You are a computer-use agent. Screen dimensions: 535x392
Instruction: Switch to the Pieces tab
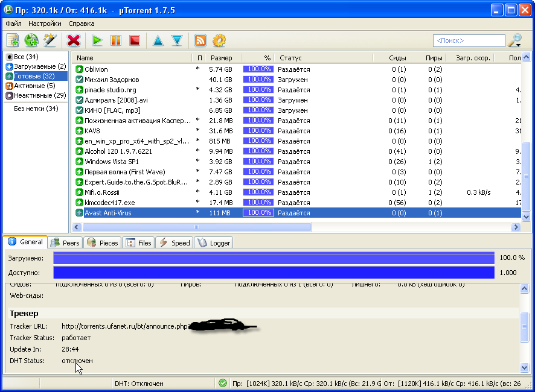103,242
